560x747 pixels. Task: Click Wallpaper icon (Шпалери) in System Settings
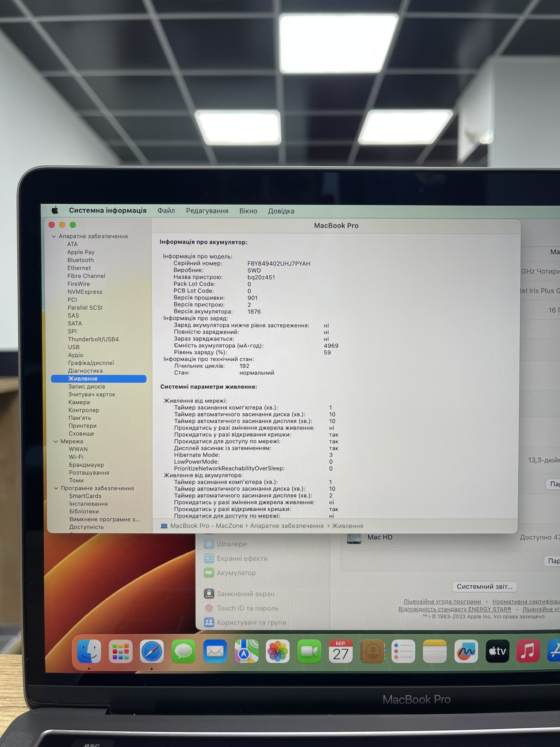coord(209,544)
